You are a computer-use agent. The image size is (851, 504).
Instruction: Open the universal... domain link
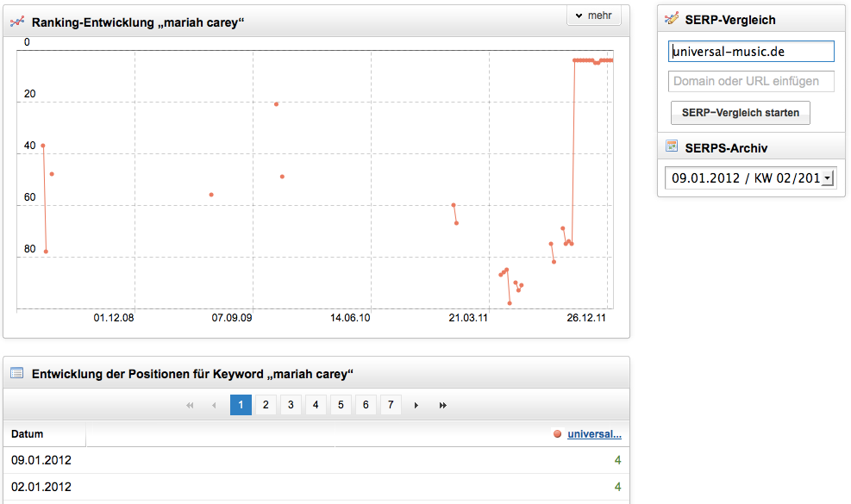[x=594, y=434]
